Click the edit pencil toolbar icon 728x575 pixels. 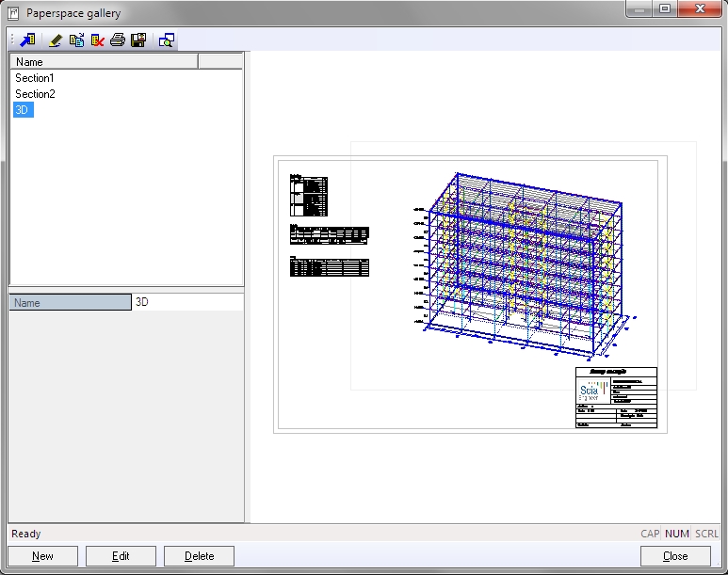(56, 40)
